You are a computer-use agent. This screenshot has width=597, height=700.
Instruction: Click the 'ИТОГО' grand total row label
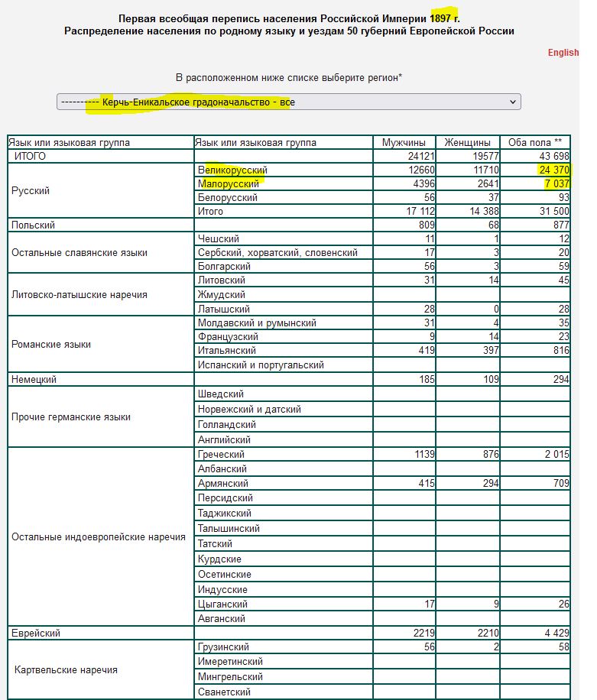point(31,156)
